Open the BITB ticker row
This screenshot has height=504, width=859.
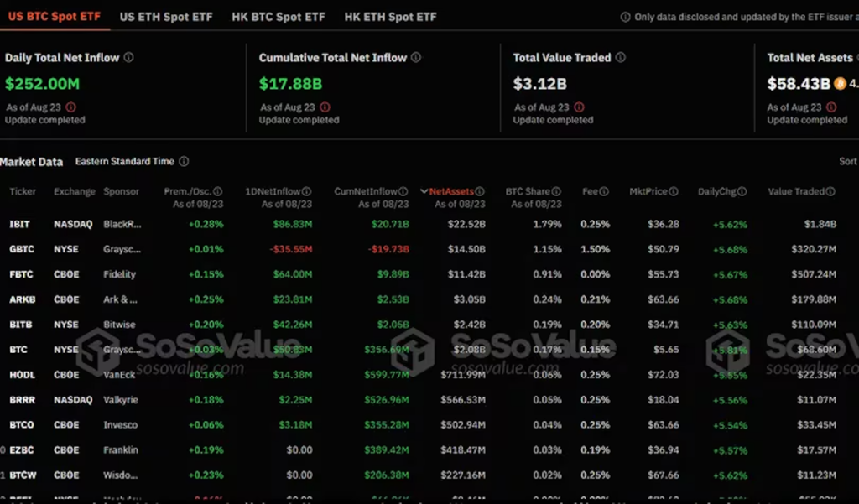pos(429,325)
